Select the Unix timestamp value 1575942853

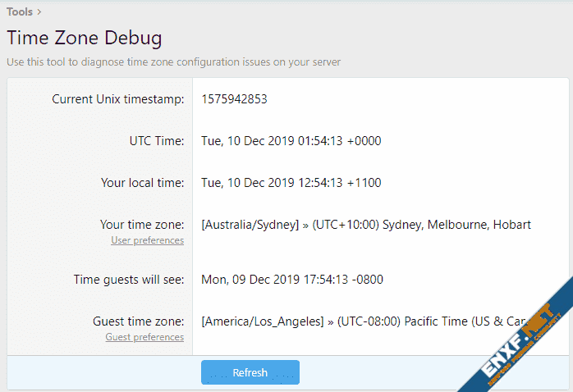click(x=234, y=99)
